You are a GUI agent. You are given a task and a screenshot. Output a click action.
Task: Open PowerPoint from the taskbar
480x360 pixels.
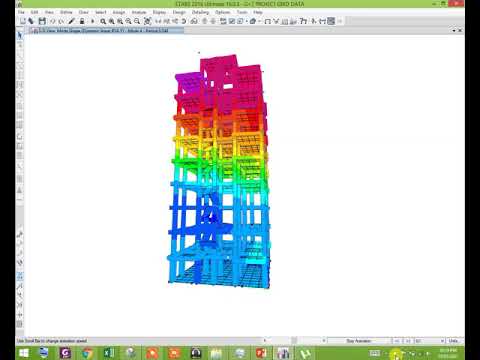pos(261,353)
